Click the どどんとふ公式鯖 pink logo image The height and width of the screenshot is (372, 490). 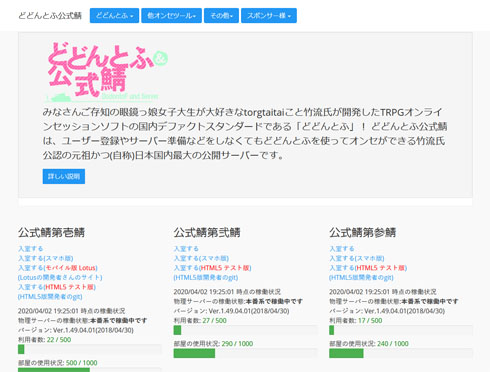107,72
